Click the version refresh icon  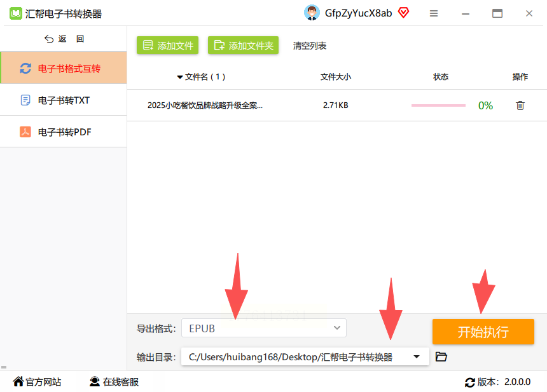pyautogui.click(x=470, y=382)
